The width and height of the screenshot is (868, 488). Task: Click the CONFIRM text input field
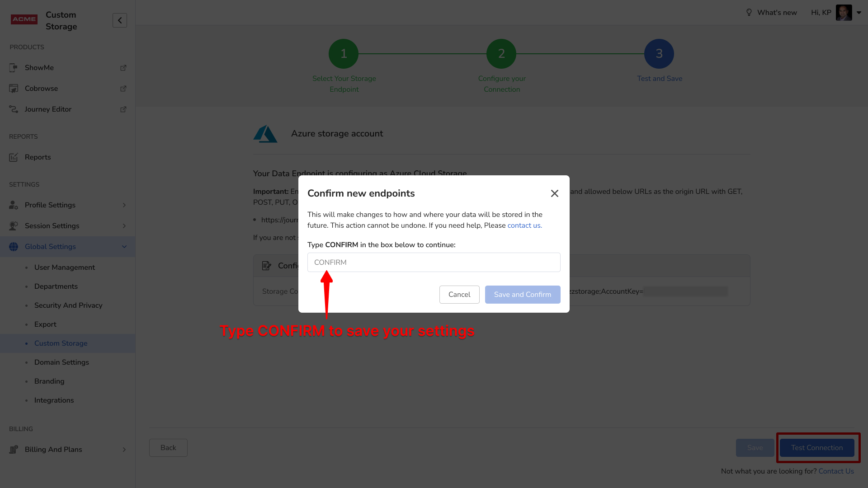[434, 263]
